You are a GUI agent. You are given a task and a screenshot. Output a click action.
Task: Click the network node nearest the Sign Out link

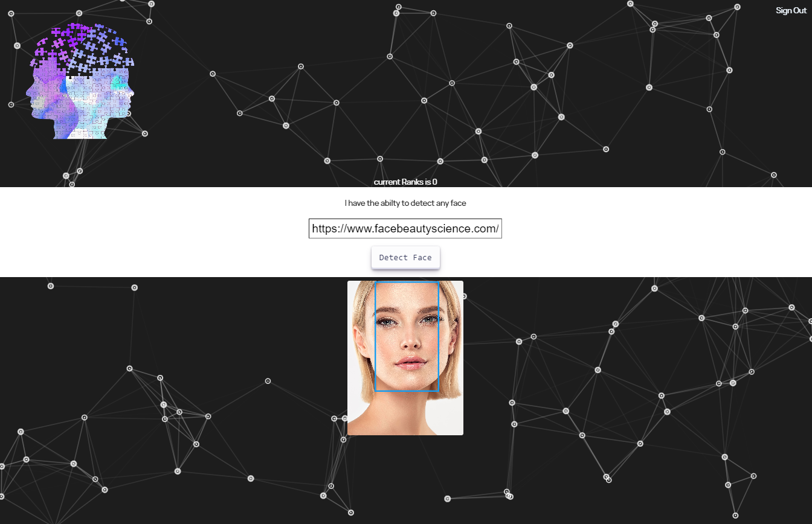[737, 6]
